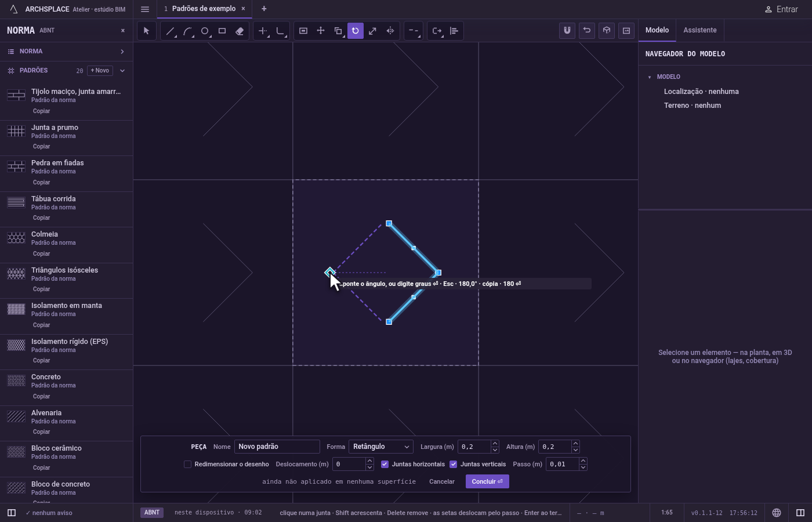
Task: Select 'Terreno · nenhum' in the navigator
Action: 693,106
